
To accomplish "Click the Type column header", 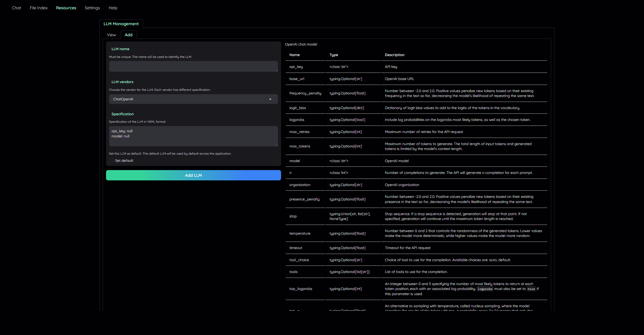I will point(334,55).
